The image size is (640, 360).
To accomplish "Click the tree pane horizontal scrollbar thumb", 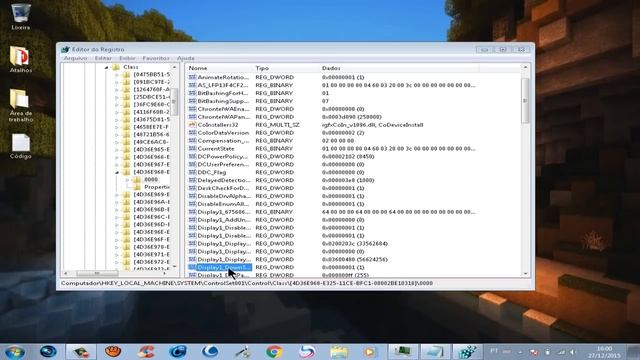I will (x=97, y=273).
